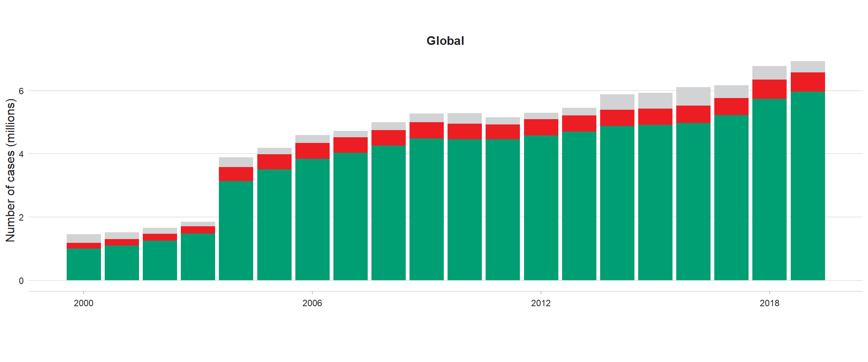This screenshot has height=362, width=868.
Task: Select the 2006 x-axis year label
Action: pos(312,303)
